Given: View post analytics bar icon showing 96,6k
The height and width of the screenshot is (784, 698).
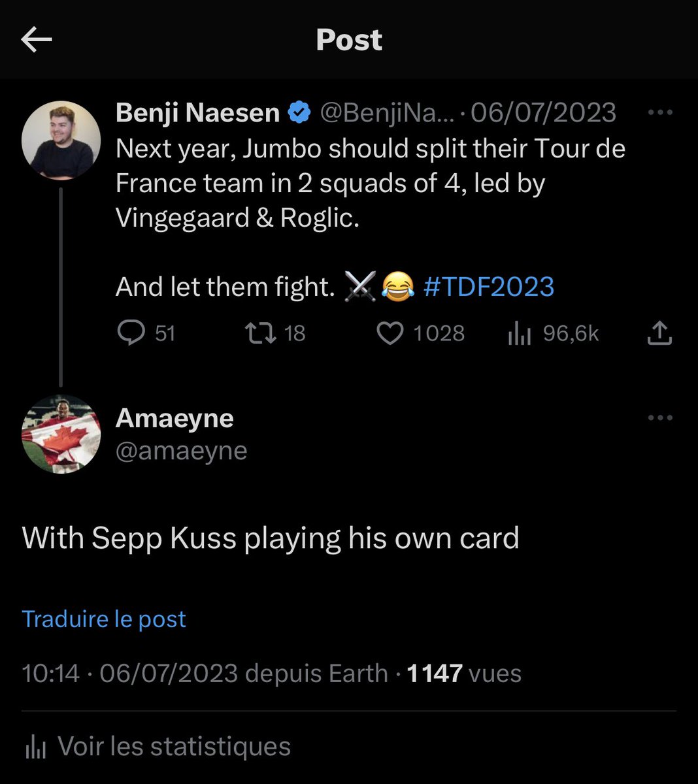Looking at the screenshot, I should [519, 334].
